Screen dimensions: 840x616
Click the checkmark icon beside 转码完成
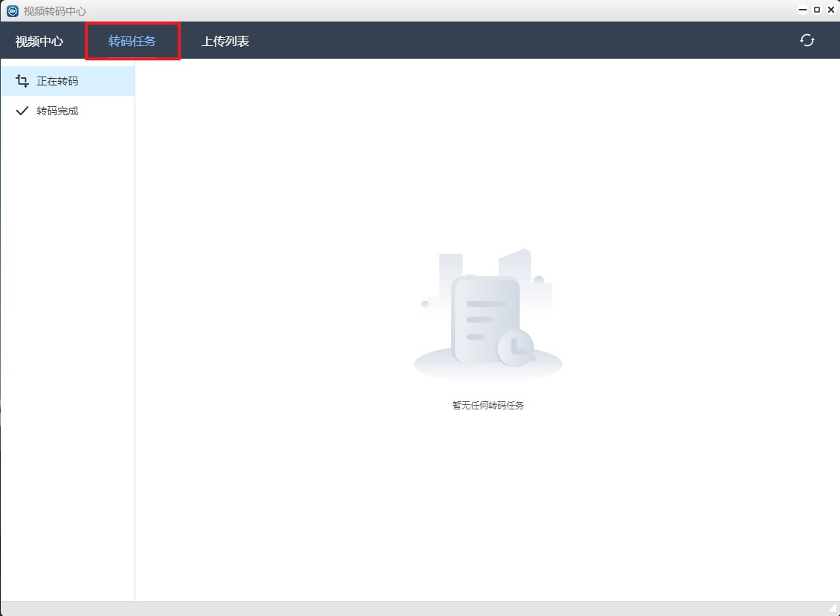(22, 111)
